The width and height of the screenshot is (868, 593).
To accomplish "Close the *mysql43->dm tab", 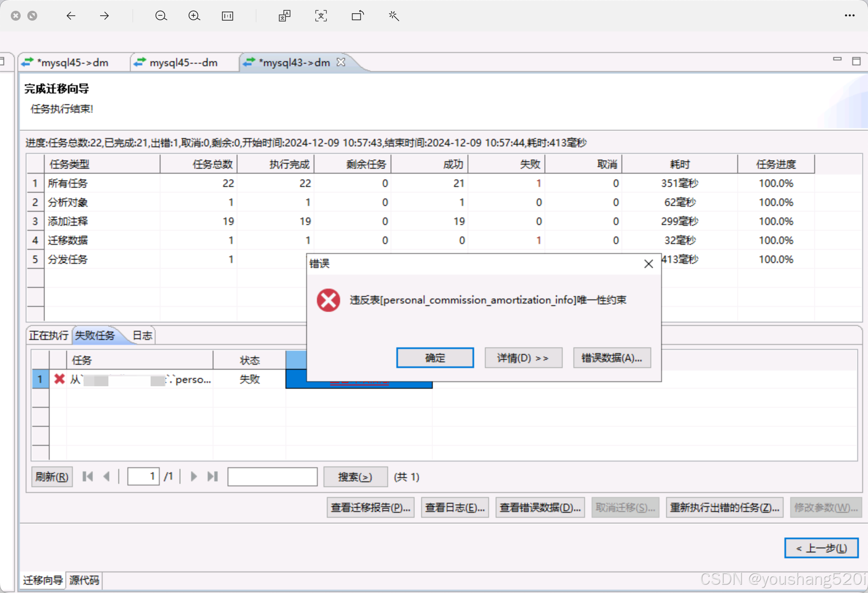I will coord(341,62).
